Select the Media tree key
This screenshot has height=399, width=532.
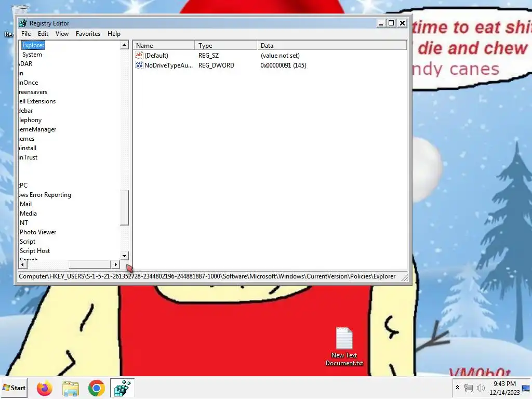tap(28, 214)
